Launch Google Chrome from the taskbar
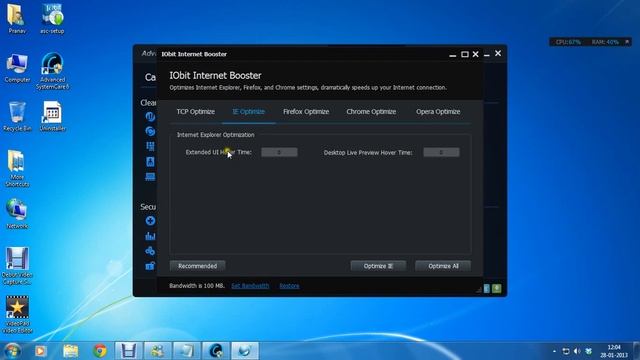Viewport: 640px width, 360px height. pyautogui.click(x=100, y=351)
